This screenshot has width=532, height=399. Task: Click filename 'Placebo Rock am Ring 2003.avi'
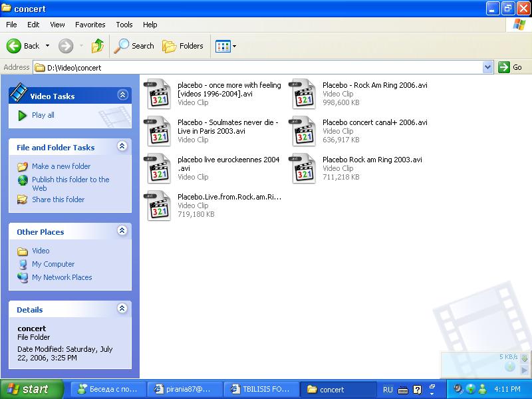[x=372, y=160]
